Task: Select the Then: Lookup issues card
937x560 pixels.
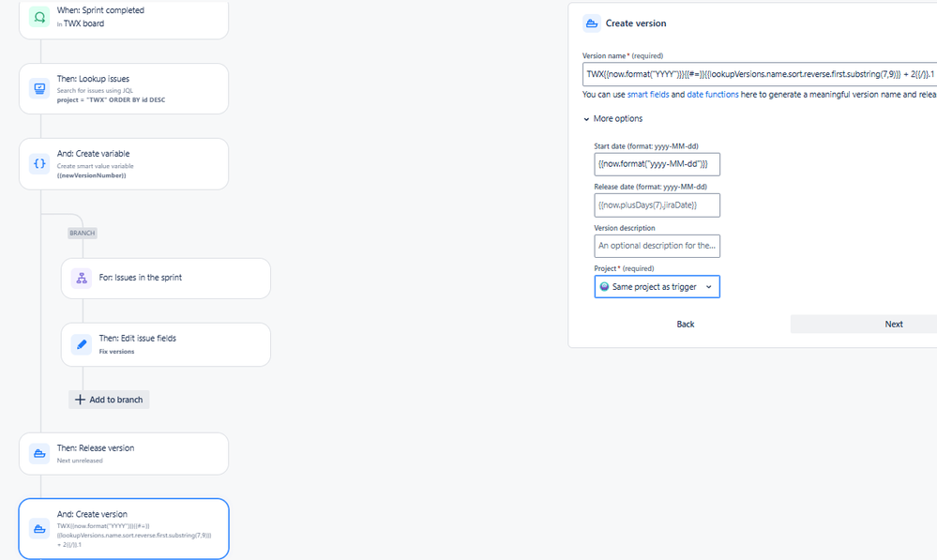Action: point(124,88)
